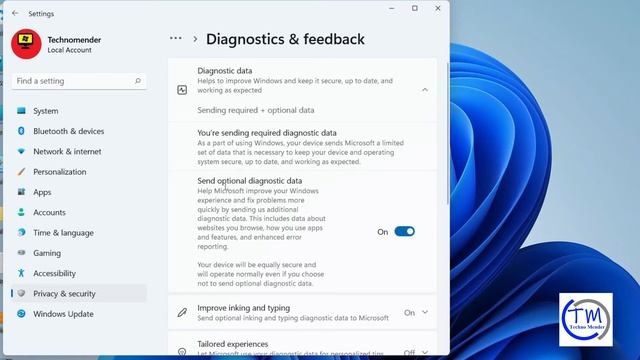Select Privacy & security in sidebar
The image size is (640, 360).
point(79,293)
